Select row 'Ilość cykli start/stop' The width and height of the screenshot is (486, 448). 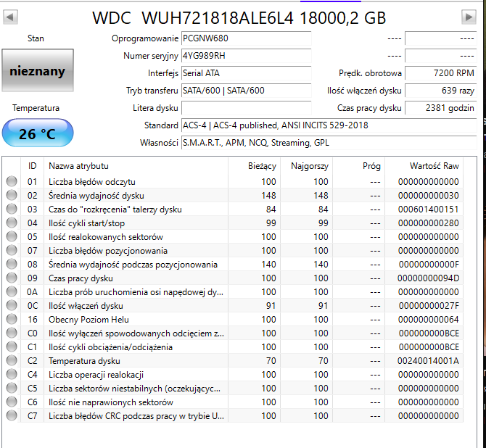tap(234, 223)
